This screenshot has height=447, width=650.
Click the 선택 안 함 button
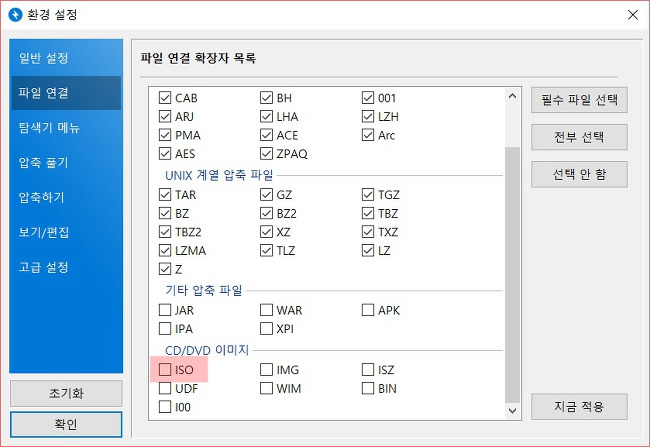579,174
